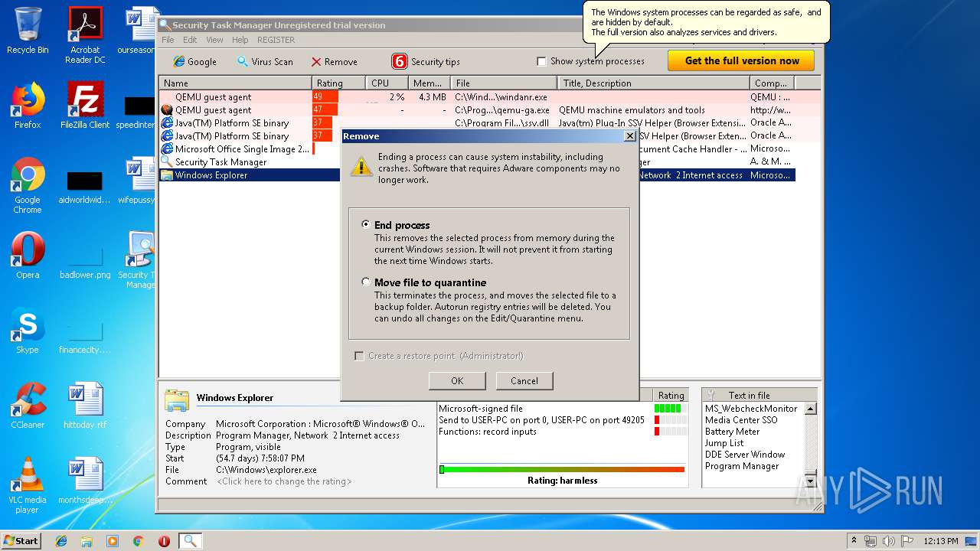Viewport: 980px width, 551px height.
Task: Open Windows Explorer folder taskbar icon
Action: (87, 541)
